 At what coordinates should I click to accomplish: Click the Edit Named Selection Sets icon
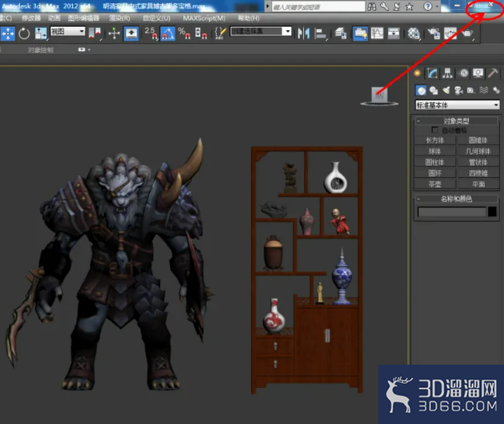(x=220, y=33)
